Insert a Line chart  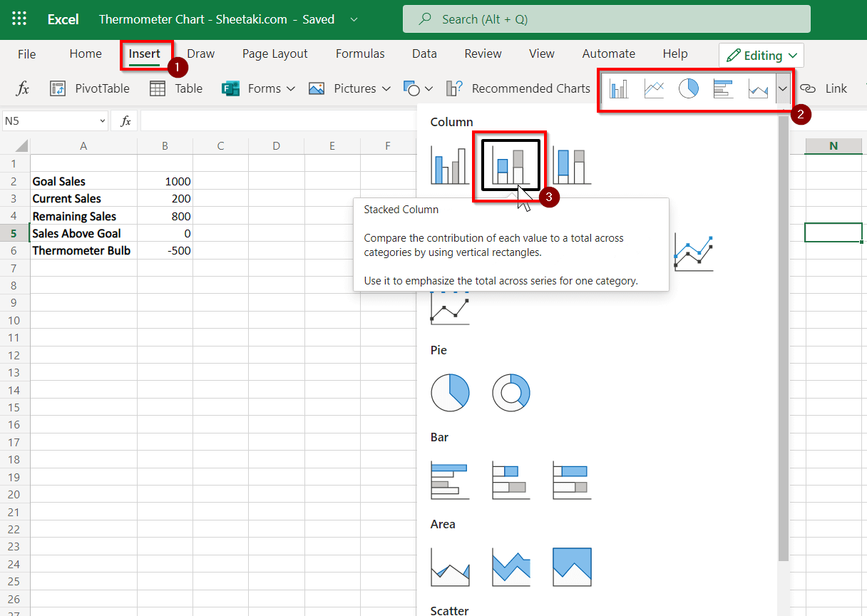pyautogui.click(x=653, y=88)
